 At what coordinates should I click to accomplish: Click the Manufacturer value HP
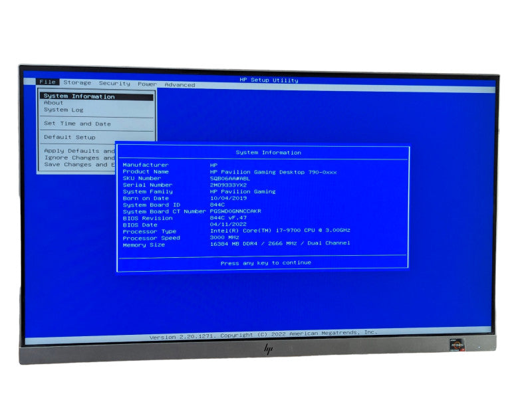(x=213, y=165)
